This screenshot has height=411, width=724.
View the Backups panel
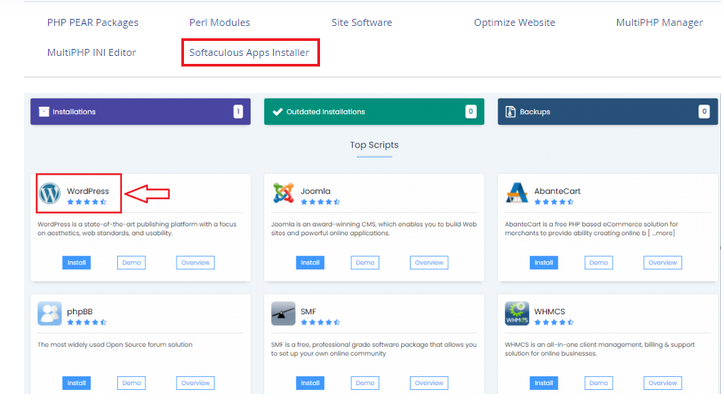coord(608,111)
